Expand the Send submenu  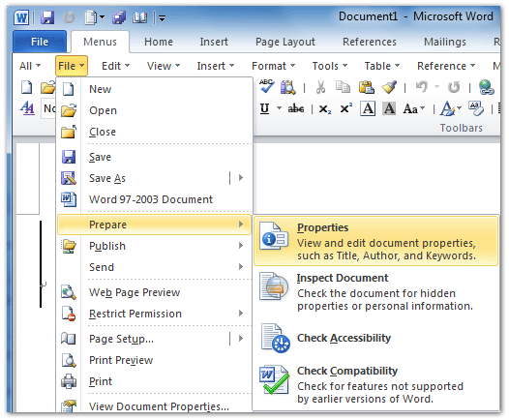point(155,267)
